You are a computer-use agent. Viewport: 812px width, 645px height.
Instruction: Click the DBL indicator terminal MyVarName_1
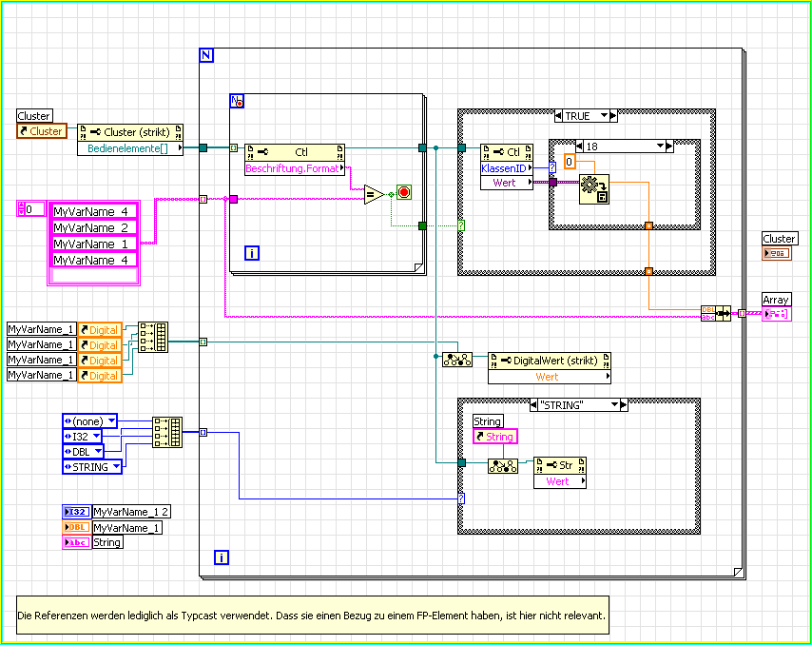77,527
